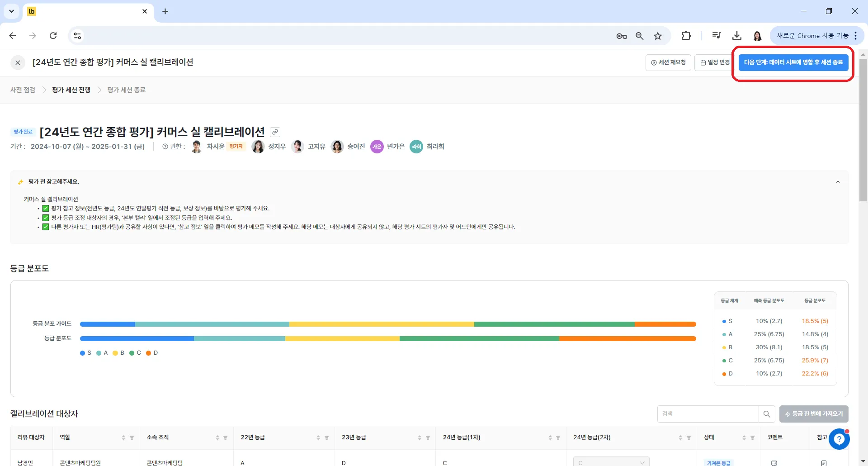Sort the 24년 등급(1차) column
This screenshot has height=466, width=868.
[550, 437]
